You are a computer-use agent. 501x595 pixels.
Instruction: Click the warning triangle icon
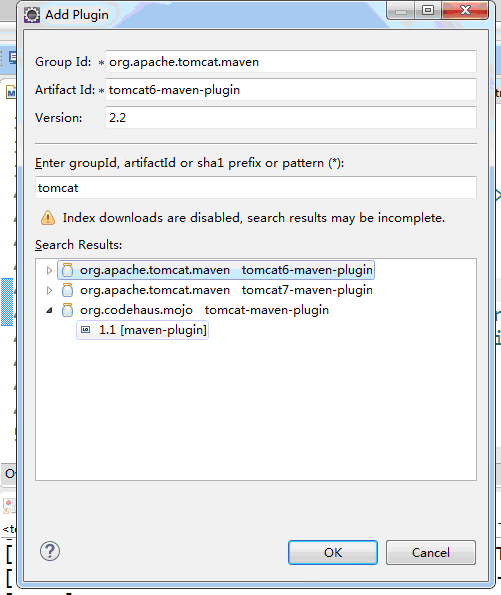(x=48, y=218)
